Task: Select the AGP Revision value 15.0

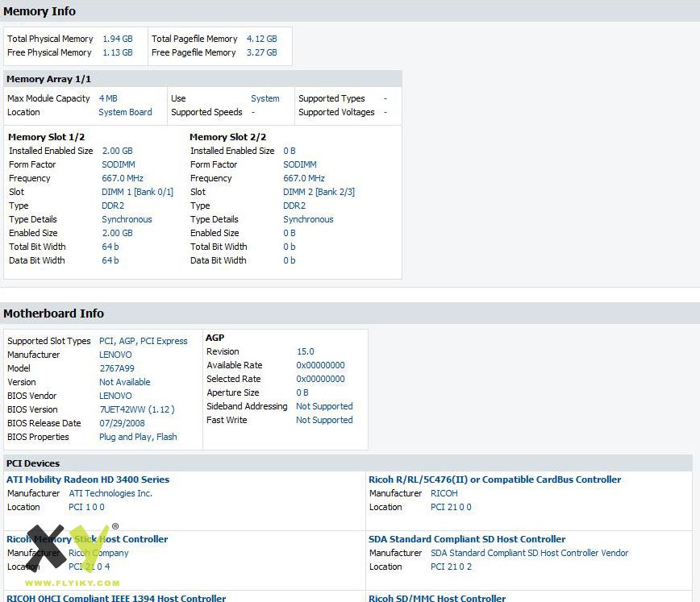Action: tap(306, 351)
